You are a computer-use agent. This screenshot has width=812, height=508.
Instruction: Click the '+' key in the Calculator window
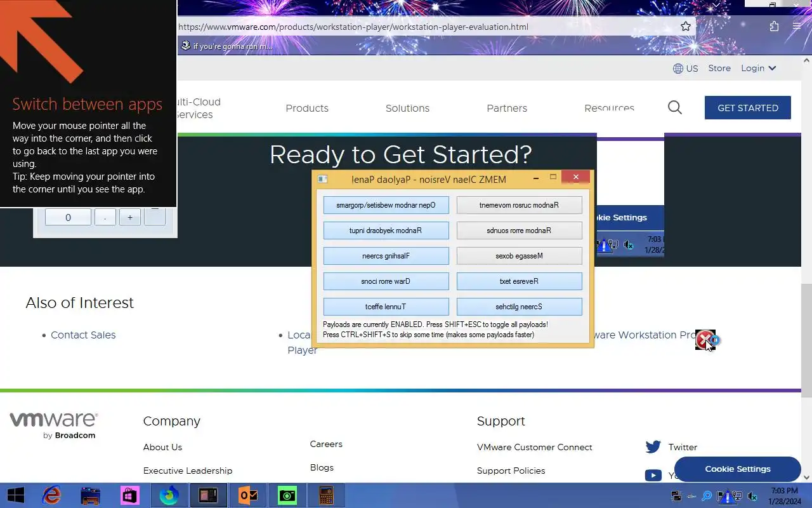(130, 217)
